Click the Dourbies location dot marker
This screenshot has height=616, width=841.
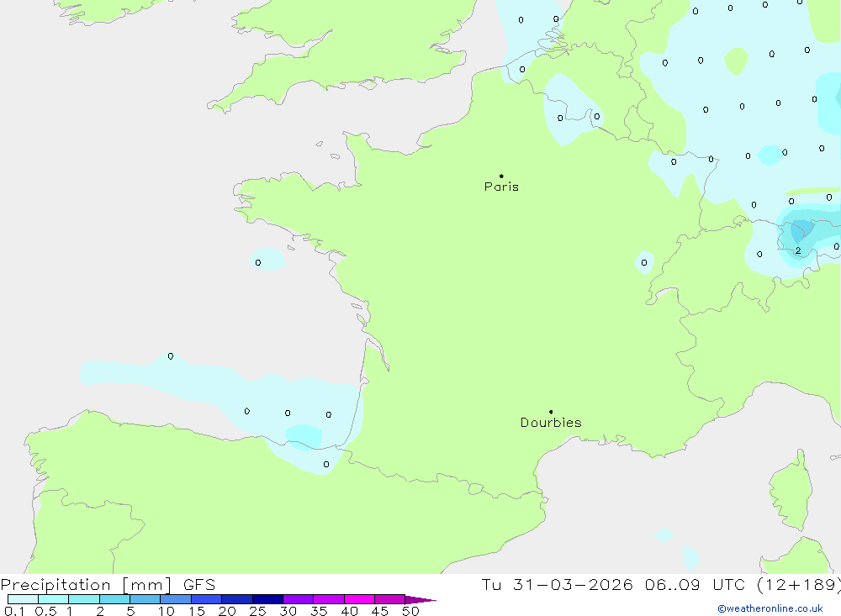551,412
